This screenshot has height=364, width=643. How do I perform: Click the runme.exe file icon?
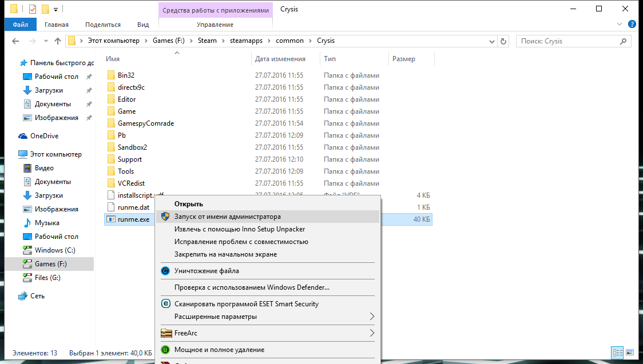111,219
